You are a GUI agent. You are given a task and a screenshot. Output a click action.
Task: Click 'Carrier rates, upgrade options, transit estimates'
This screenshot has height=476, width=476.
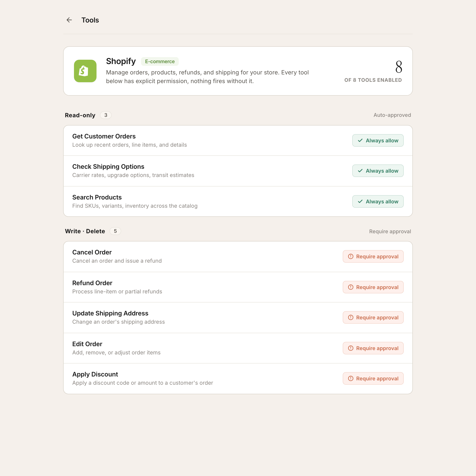tap(133, 175)
